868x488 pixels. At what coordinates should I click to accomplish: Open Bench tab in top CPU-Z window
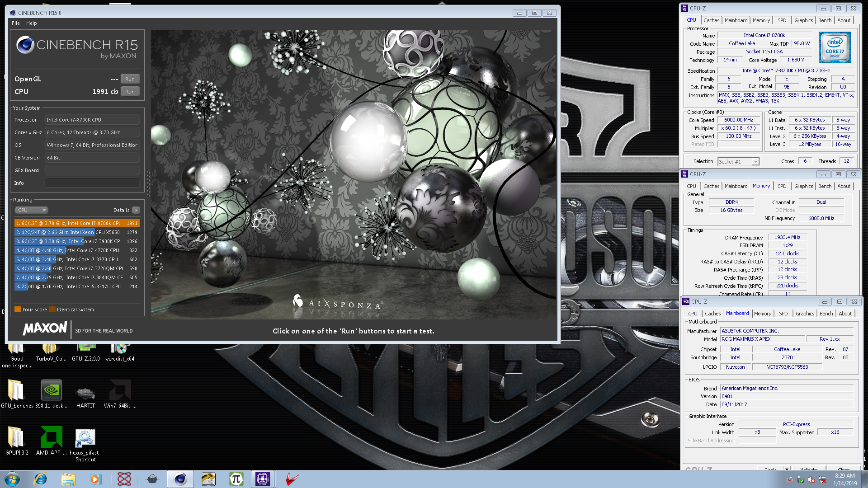(x=825, y=20)
